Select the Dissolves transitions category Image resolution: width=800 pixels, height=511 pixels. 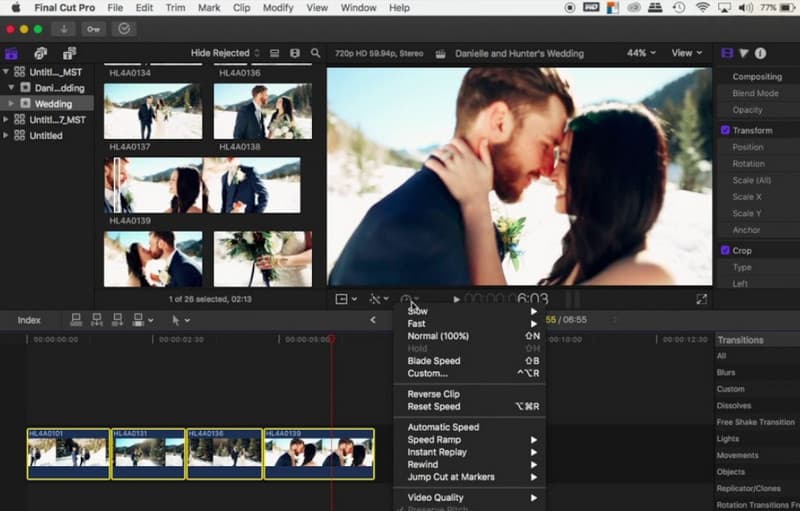click(734, 405)
